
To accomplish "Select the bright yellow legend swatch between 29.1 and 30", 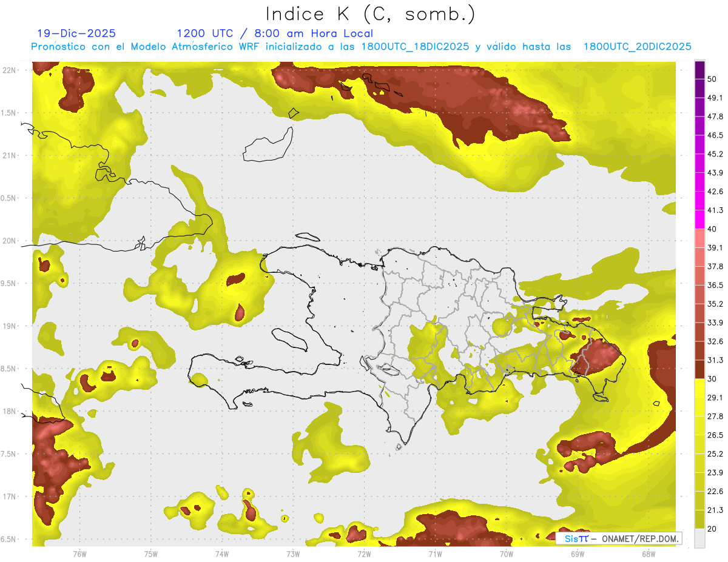I will coord(699,389).
